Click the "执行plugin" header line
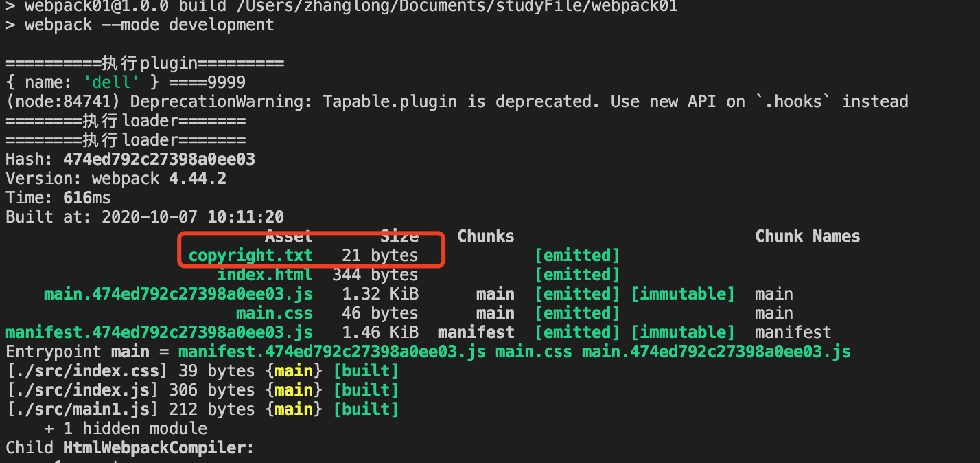This screenshot has width=980, height=463. click(x=145, y=63)
